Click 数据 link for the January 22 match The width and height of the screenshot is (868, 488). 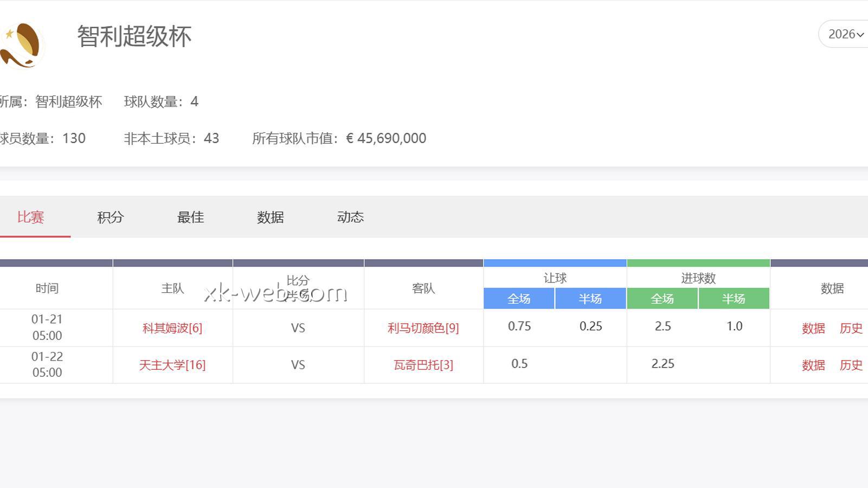(813, 364)
